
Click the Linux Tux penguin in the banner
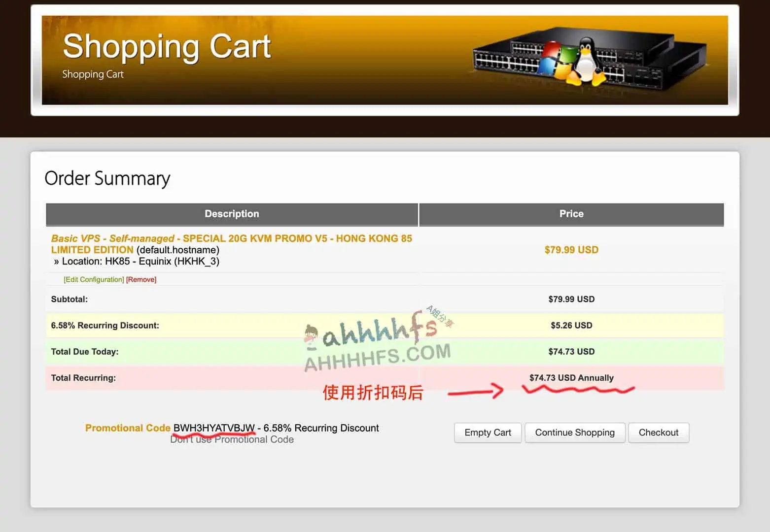(x=587, y=62)
